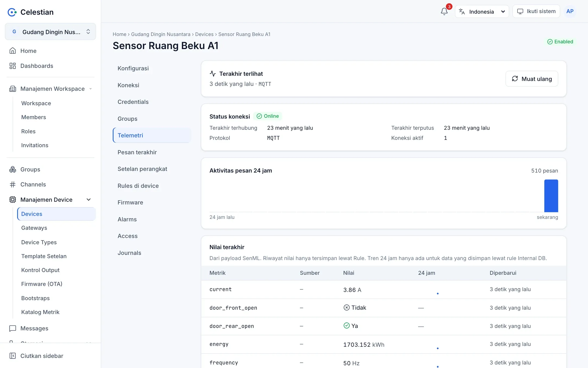Click the pulse icon beside Terakhir terlihat

[213, 74]
